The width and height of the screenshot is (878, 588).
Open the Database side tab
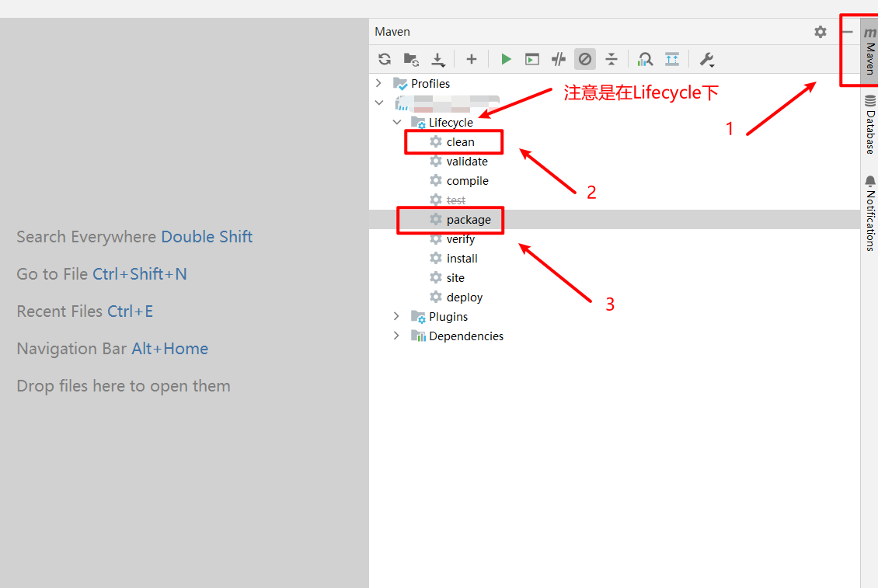click(x=869, y=124)
